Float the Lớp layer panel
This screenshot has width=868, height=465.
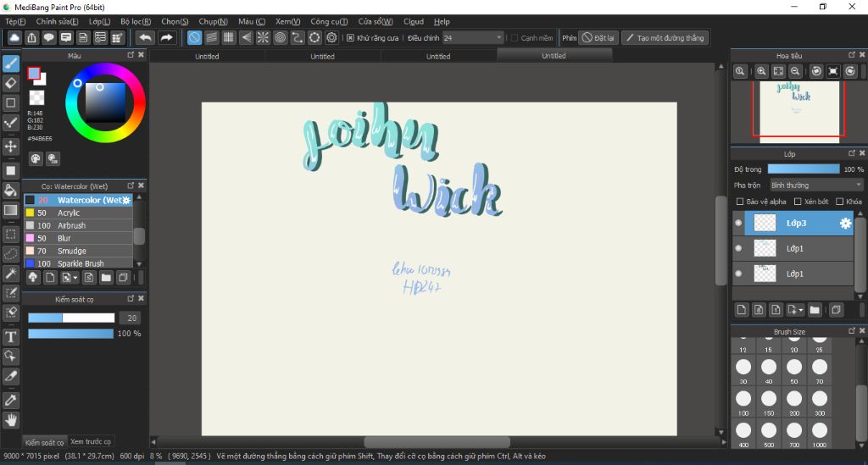pos(852,153)
